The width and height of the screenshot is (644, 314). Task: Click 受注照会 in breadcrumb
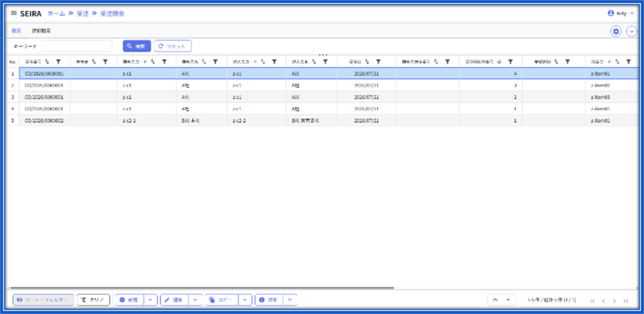pos(112,14)
